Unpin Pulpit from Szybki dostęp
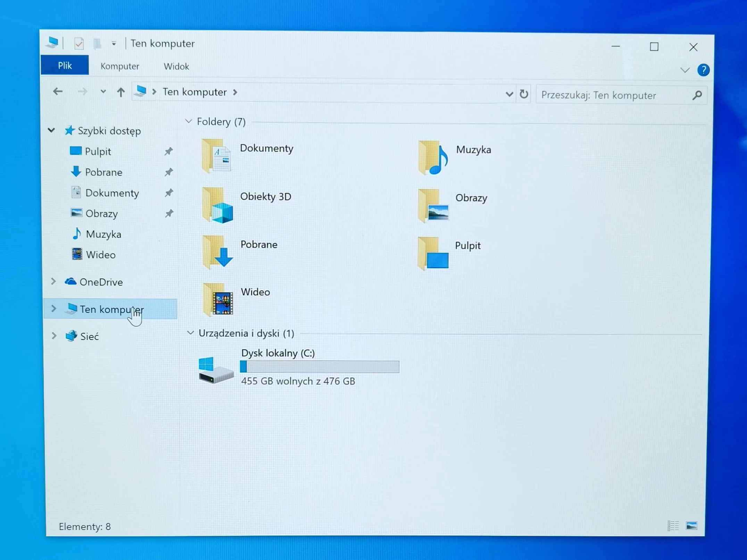This screenshot has width=747, height=560. (168, 151)
